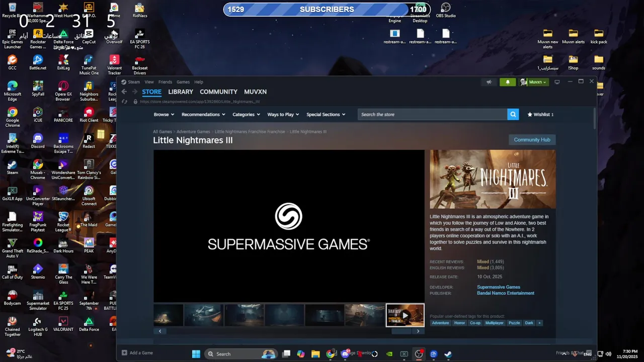644x362 pixels.
Task: Play the trailer thumbnail in media strip
Action: coord(405,315)
